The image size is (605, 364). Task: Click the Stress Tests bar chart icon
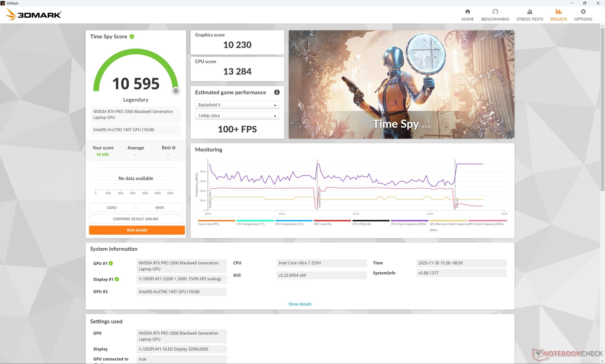click(530, 12)
